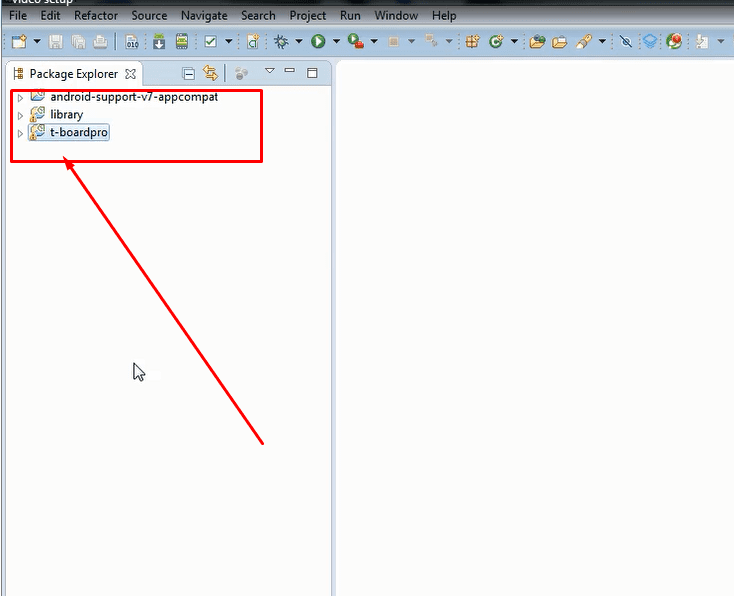Open the Run menu
Viewport: 734px width, 596px height.
[350, 15]
